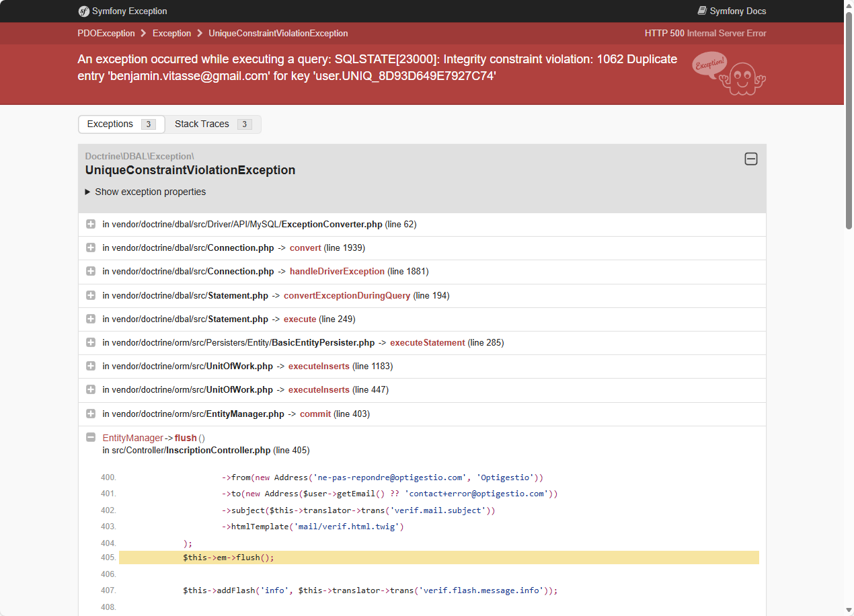Toggle the Statement.php execute trace open

point(91,319)
